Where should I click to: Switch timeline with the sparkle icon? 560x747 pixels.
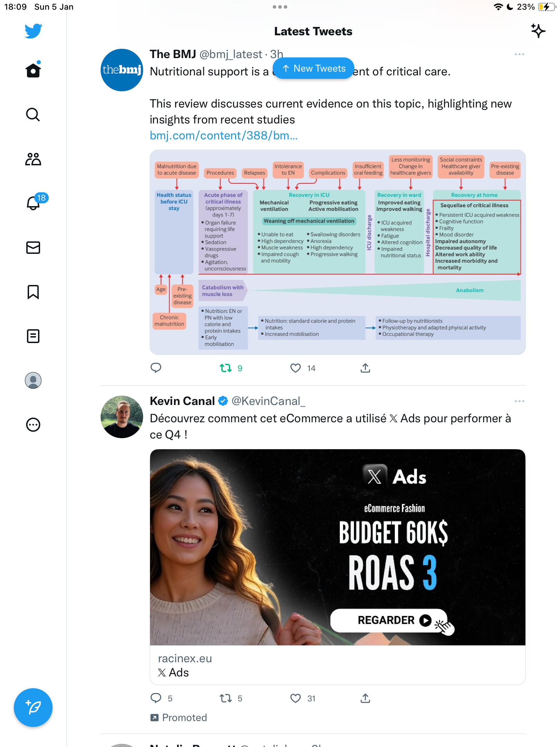[538, 31]
